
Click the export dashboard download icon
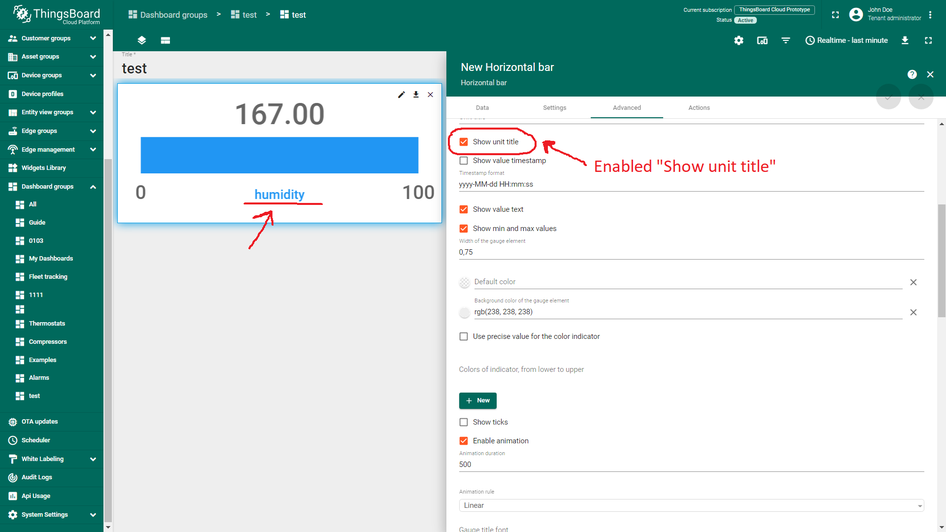point(905,40)
